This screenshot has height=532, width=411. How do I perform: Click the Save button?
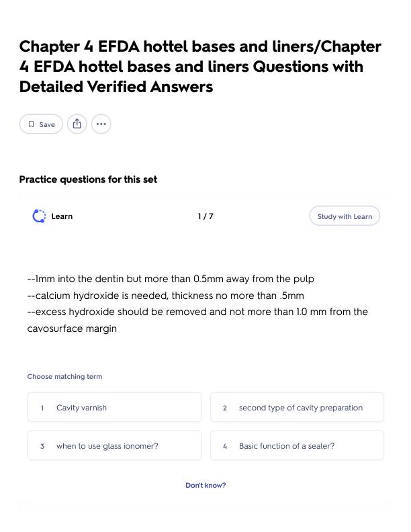pos(41,124)
